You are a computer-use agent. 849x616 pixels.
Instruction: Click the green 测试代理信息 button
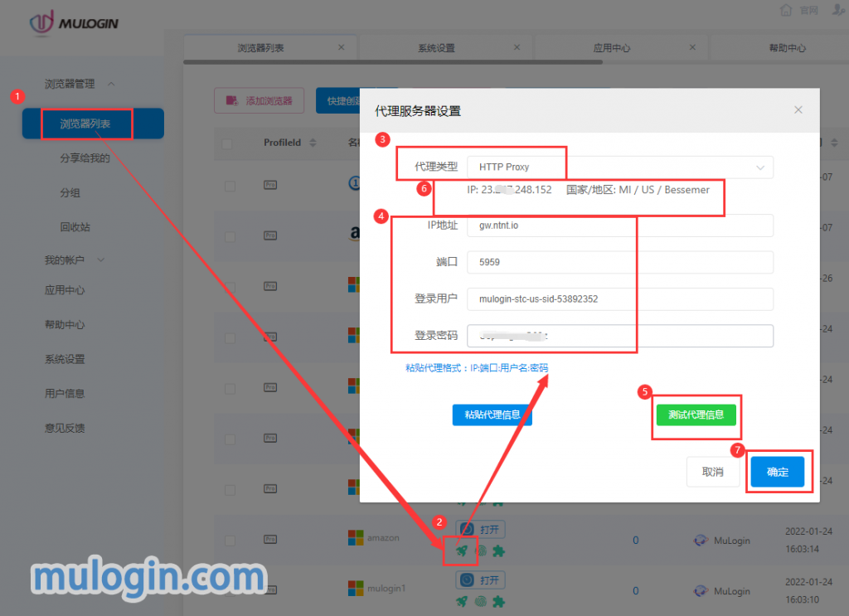(x=696, y=415)
